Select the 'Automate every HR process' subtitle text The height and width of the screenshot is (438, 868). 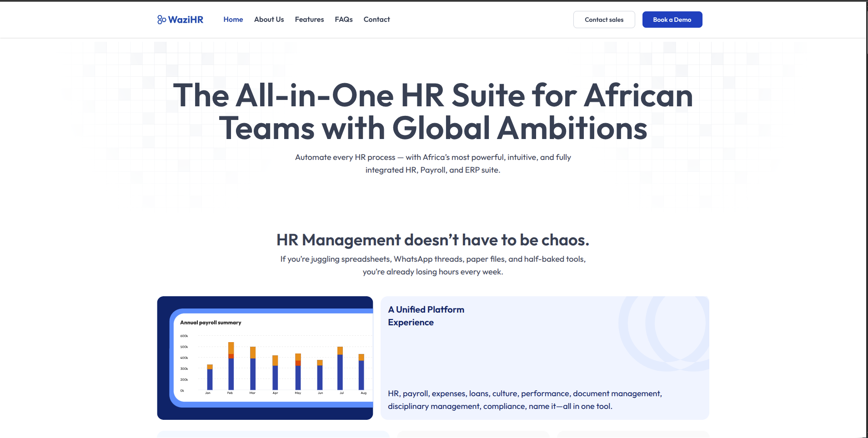[433, 164]
